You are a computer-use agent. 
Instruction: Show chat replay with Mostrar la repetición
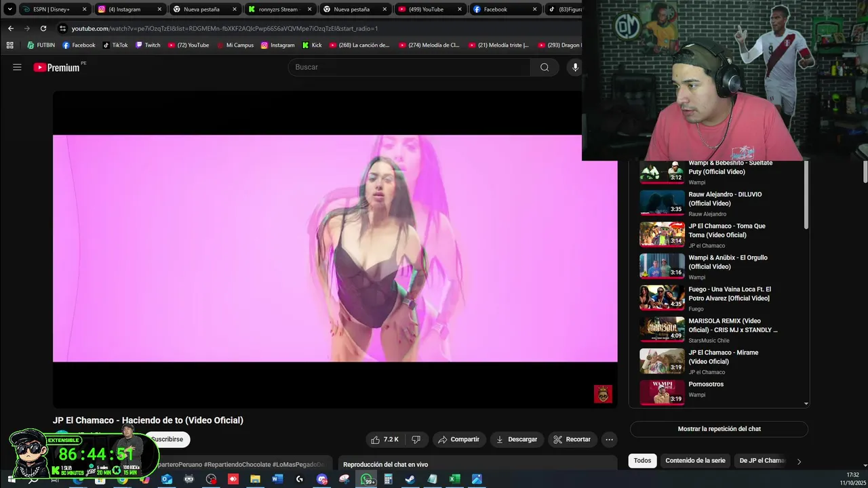tap(719, 429)
